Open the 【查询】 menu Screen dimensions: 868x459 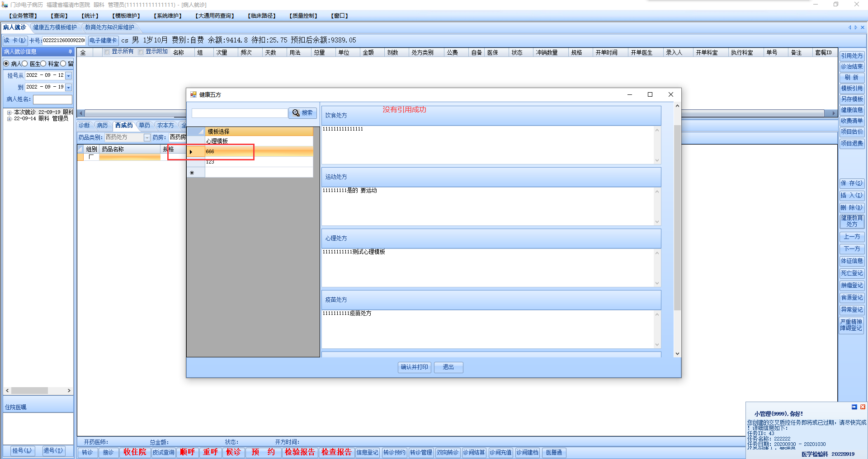click(x=59, y=16)
